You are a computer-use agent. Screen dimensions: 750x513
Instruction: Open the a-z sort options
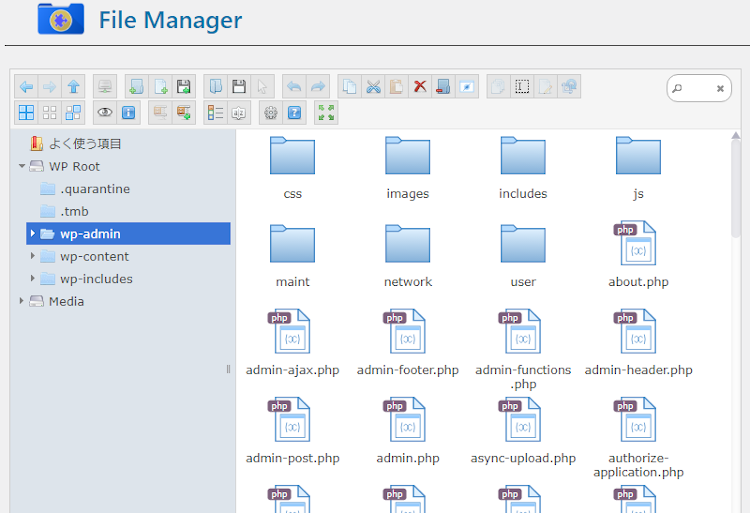[239, 113]
